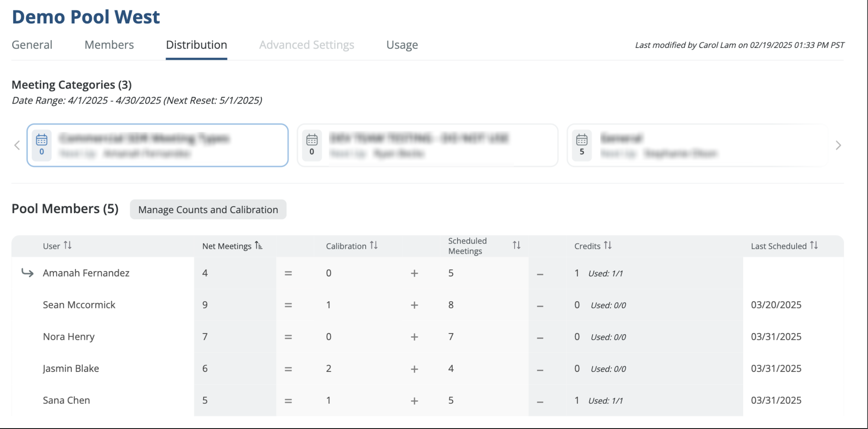Click Sean Mccormick in the members table
The height and width of the screenshot is (429, 868).
tap(79, 305)
